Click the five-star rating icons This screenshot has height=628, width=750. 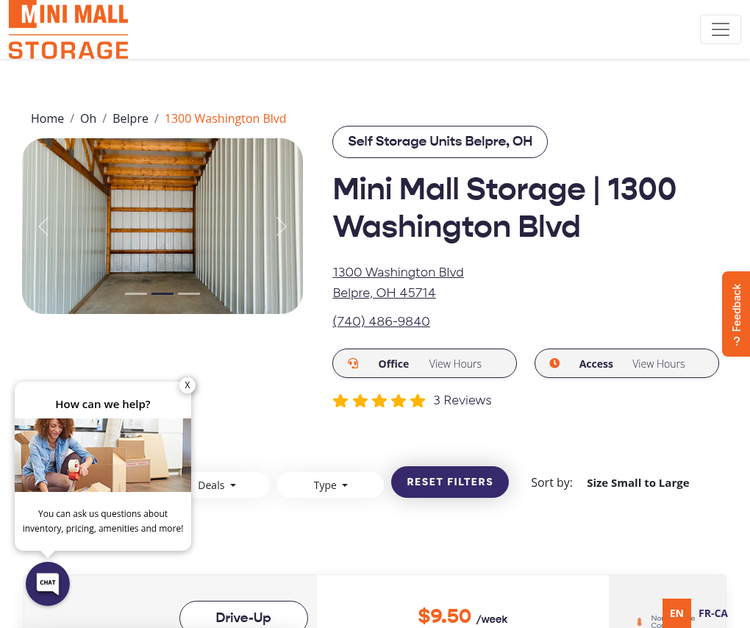coord(379,401)
